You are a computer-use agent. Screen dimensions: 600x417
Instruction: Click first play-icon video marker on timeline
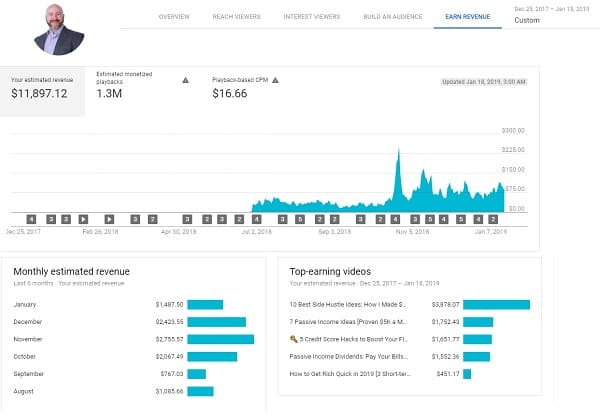click(83, 218)
